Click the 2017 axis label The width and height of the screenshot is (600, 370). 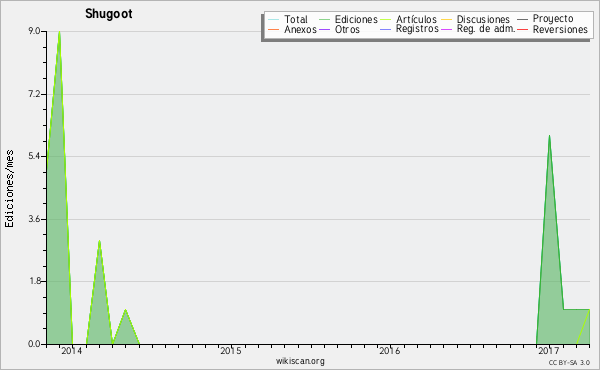[549, 350]
